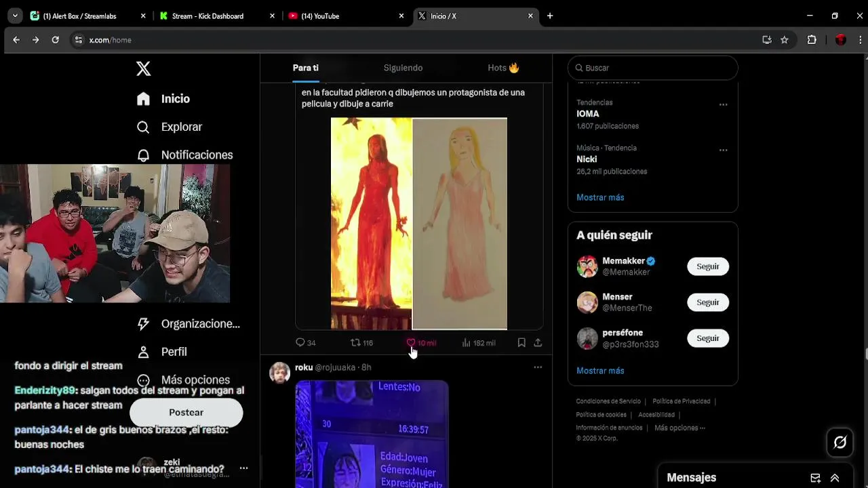
Task: Switch to Hots tab
Action: (x=503, y=68)
